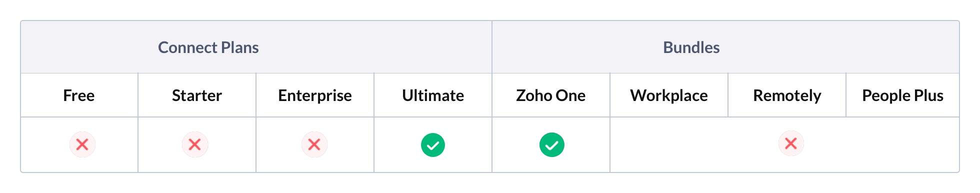Click the red cross under Enterprise plan
Screen dimensions: 980x193
[x=314, y=145]
